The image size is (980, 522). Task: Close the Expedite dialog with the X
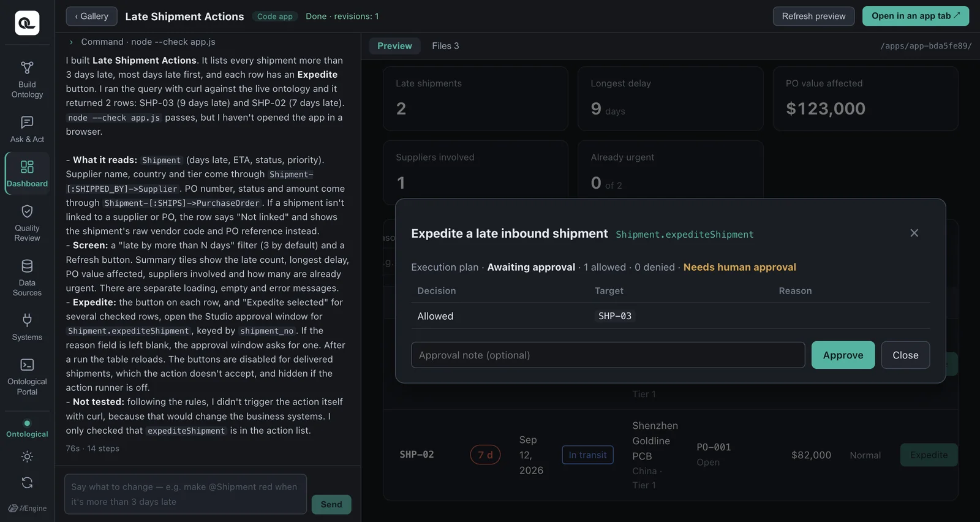914,233
